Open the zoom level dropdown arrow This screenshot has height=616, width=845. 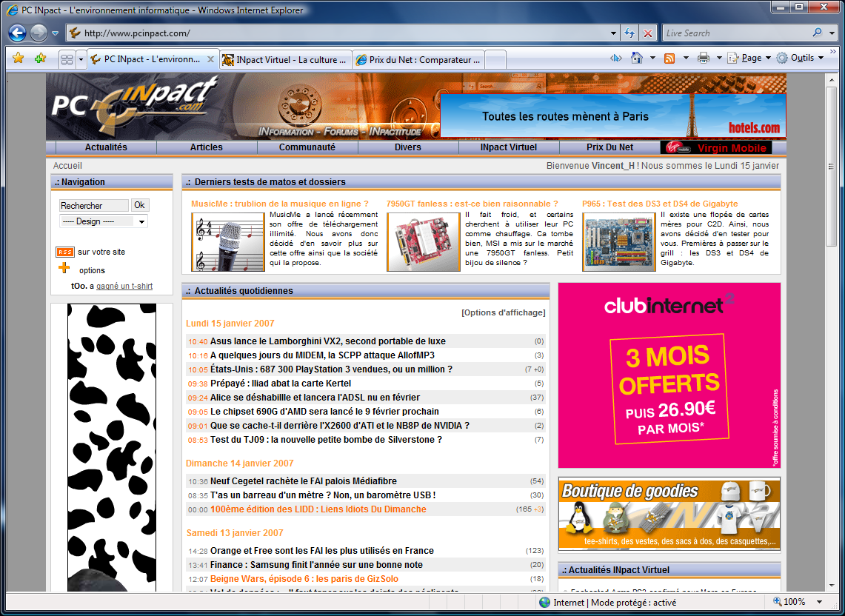point(819,602)
